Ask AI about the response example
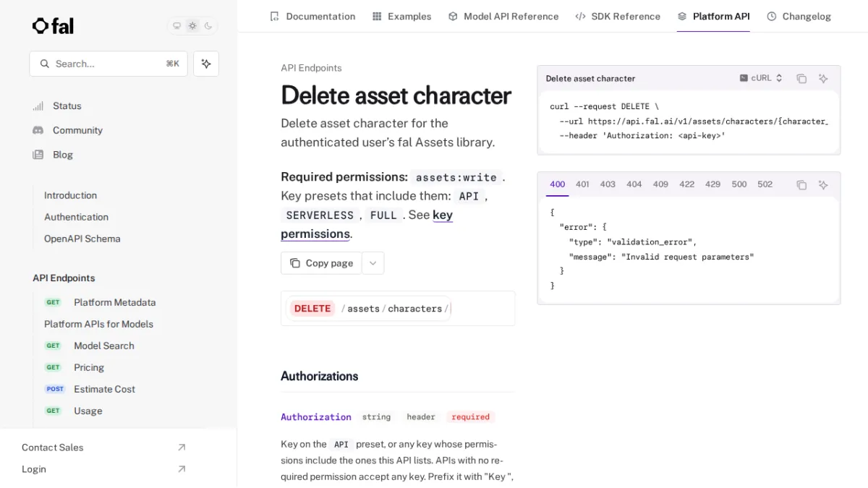The width and height of the screenshot is (868, 488). 823,185
